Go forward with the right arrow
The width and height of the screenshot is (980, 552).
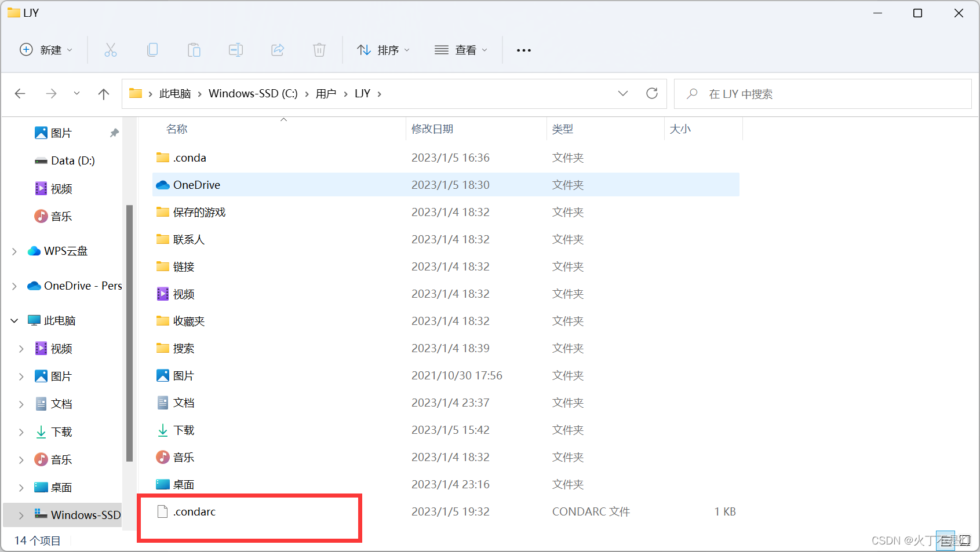[51, 94]
